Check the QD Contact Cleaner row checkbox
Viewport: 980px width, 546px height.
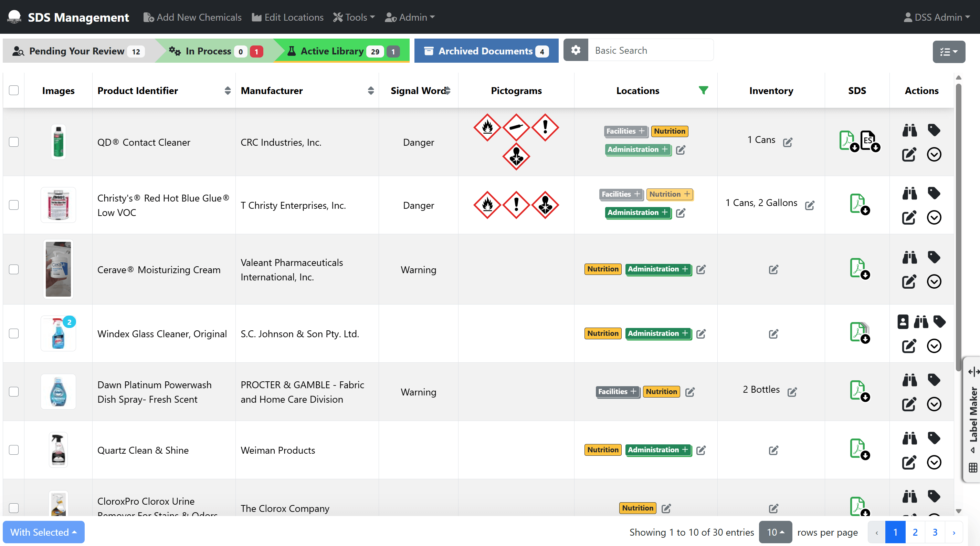point(14,142)
